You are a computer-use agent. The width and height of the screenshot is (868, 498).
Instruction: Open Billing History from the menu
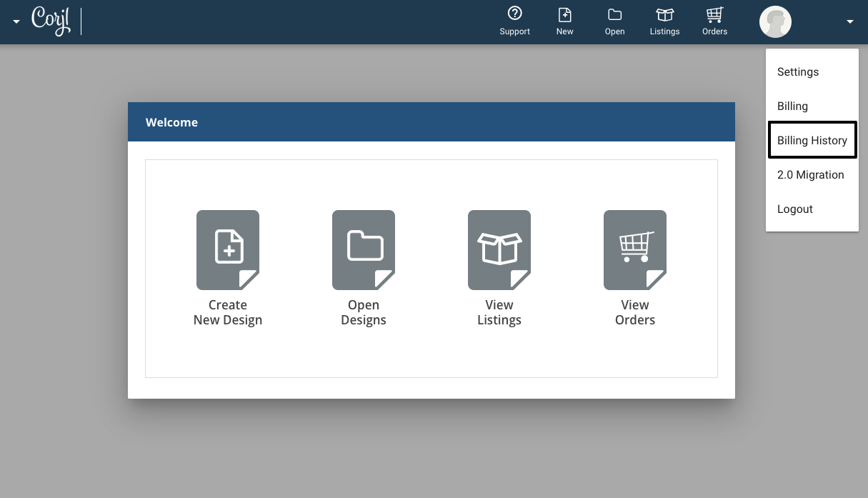click(x=812, y=140)
